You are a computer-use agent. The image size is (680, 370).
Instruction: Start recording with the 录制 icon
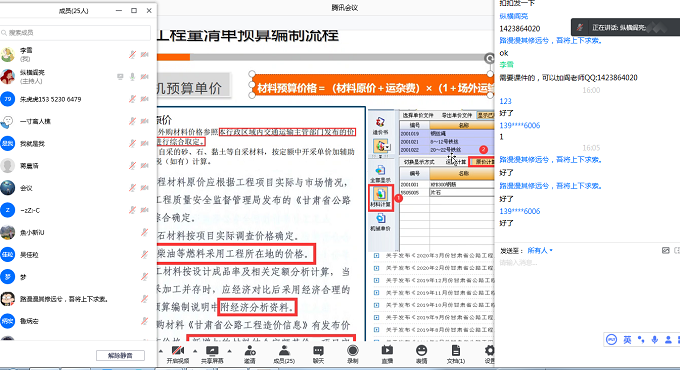coord(353,350)
